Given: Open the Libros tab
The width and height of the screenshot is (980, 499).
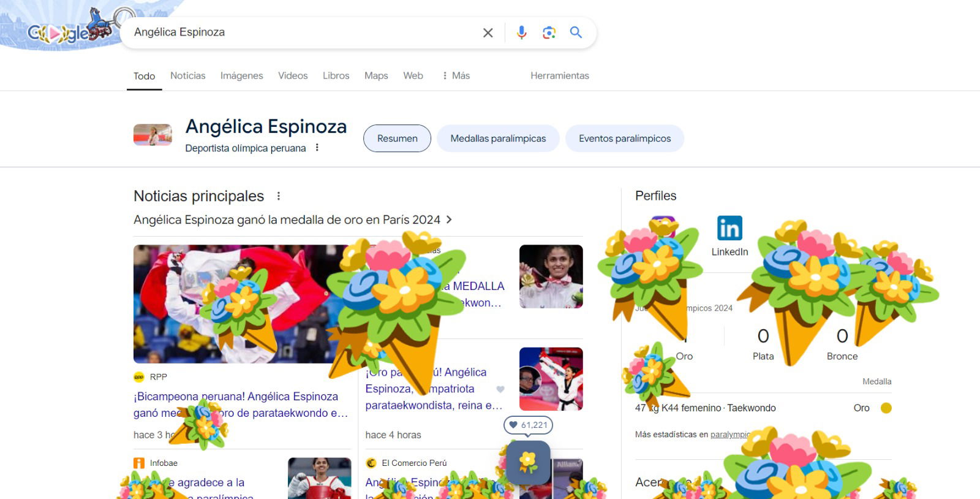Looking at the screenshot, I should [336, 75].
